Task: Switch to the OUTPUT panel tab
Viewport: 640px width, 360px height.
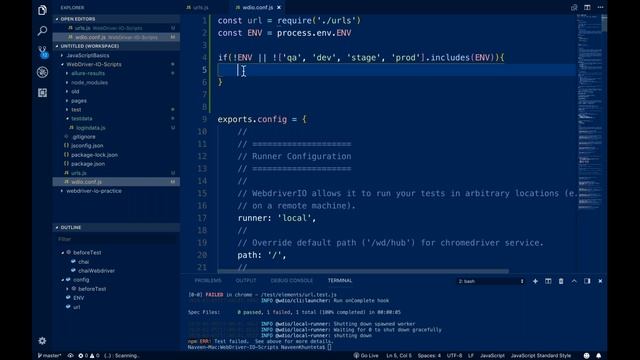Action: [x=246, y=280]
